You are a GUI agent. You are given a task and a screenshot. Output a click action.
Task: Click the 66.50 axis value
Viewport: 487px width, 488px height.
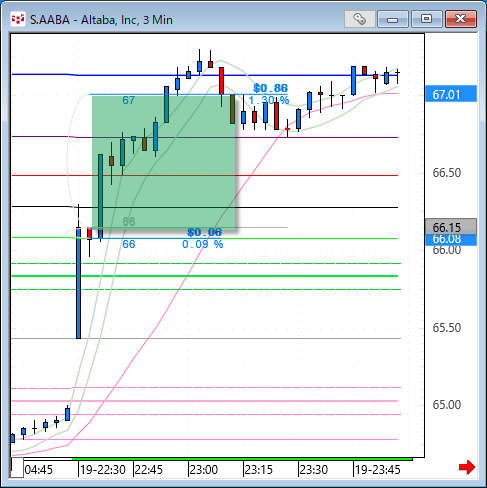tap(447, 173)
